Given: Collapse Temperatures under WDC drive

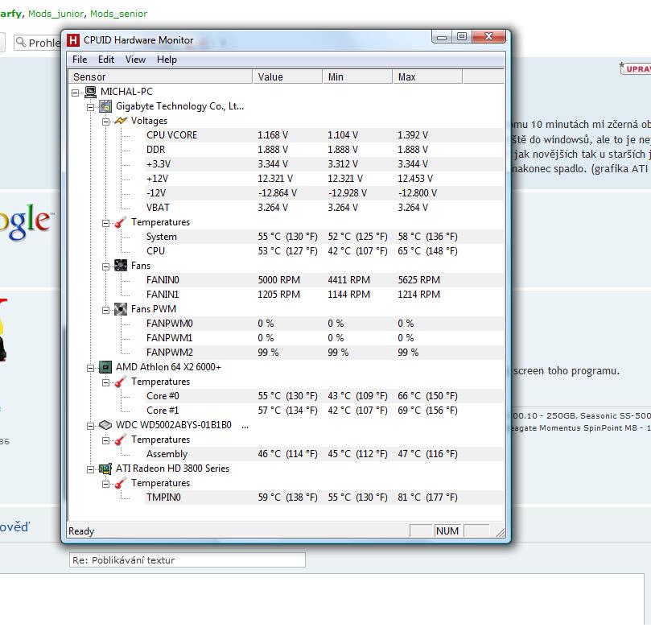Looking at the screenshot, I should (106, 440).
